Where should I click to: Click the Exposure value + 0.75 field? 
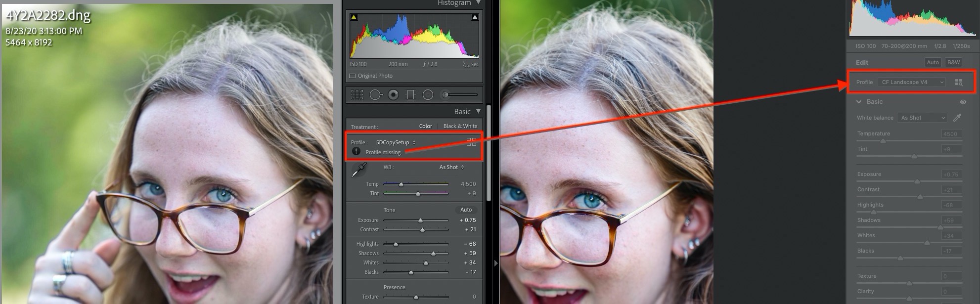click(468, 220)
